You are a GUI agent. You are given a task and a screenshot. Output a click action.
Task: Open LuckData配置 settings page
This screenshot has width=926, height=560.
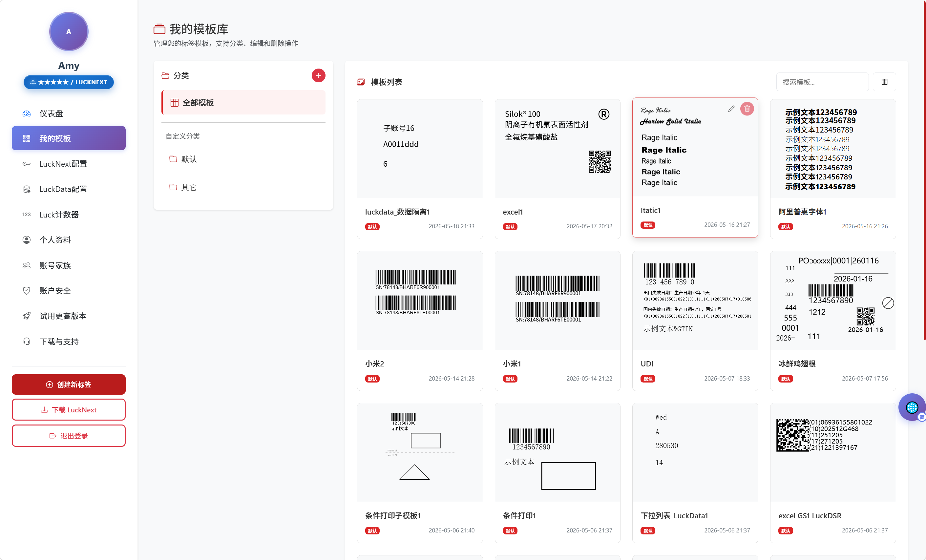[68, 189]
